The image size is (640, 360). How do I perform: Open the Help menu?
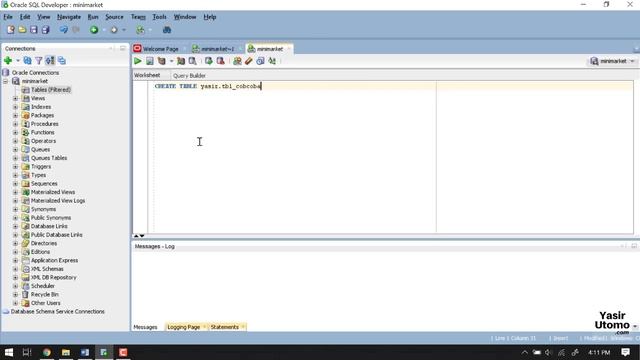point(210,17)
